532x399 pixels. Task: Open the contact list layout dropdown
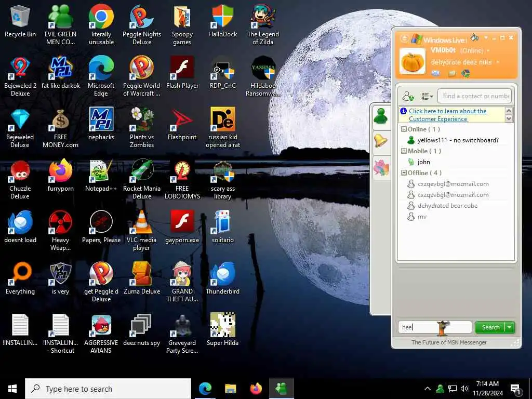click(427, 97)
